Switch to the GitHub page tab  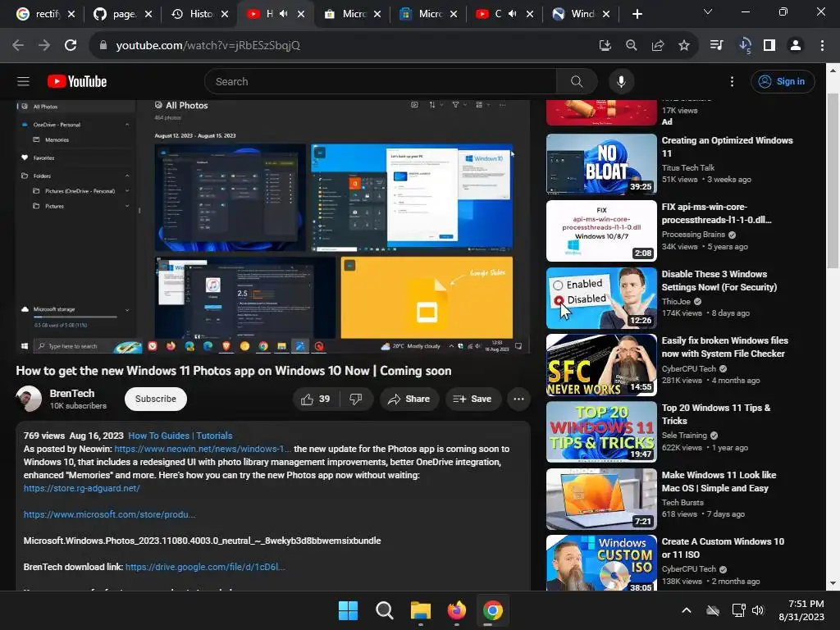tap(115, 14)
